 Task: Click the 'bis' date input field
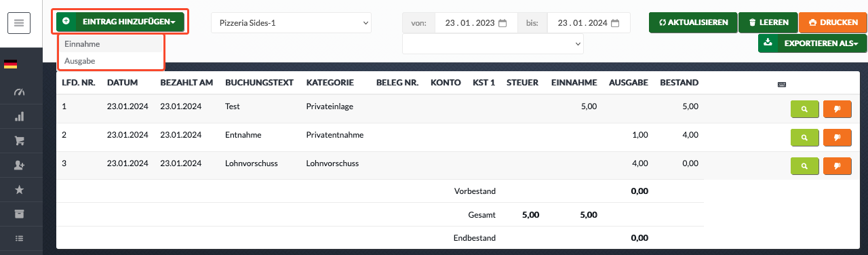click(589, 23)
